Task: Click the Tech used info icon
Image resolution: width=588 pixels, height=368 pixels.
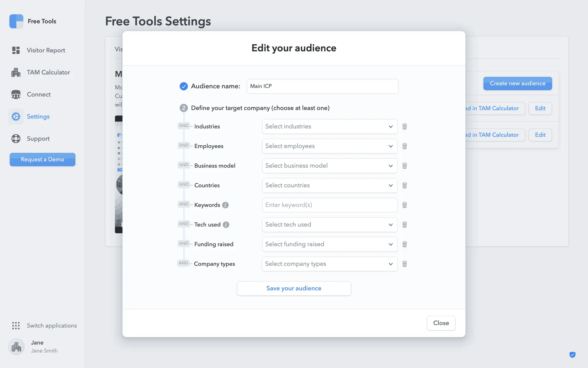Action: [226, 224]
